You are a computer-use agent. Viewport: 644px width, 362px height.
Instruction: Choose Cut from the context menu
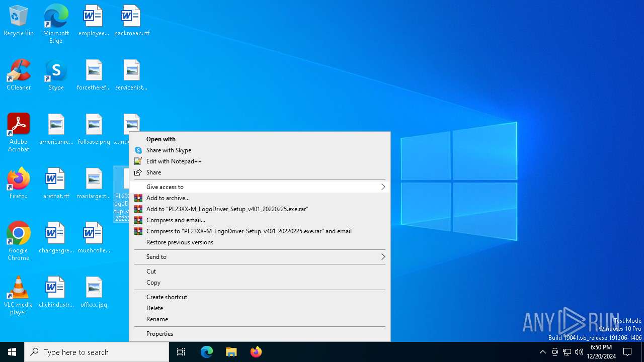(260, 271)
